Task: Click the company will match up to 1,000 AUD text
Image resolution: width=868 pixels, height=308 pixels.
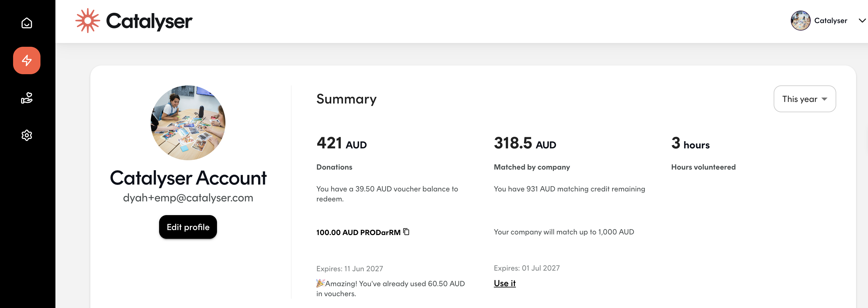Action: tap(564, 232)
